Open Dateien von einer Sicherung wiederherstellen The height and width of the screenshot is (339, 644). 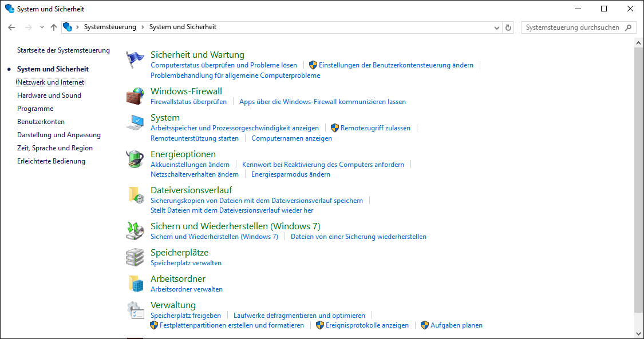click(x=358, y=237)
